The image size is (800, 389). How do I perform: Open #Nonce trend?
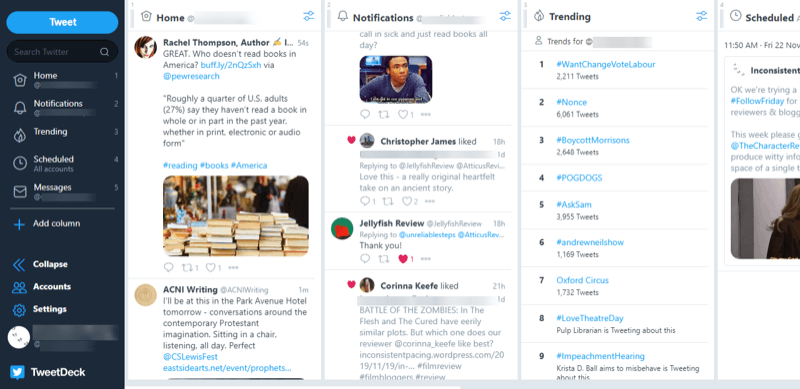(571, 102)
